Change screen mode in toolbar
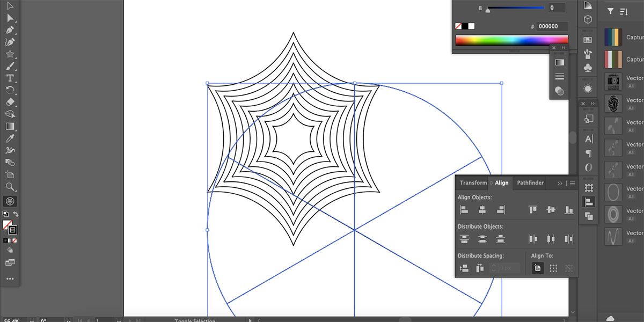The image size is (644, 322). (x=10, y=262)
